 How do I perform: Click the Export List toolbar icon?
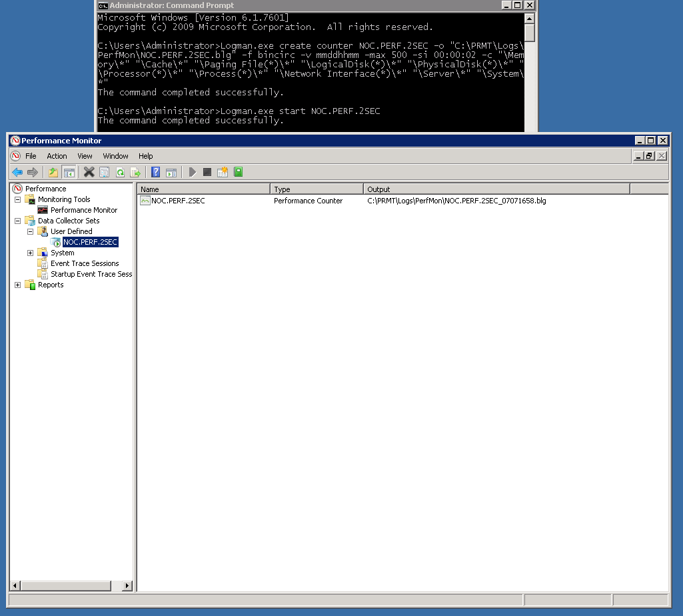pos(135,172)
